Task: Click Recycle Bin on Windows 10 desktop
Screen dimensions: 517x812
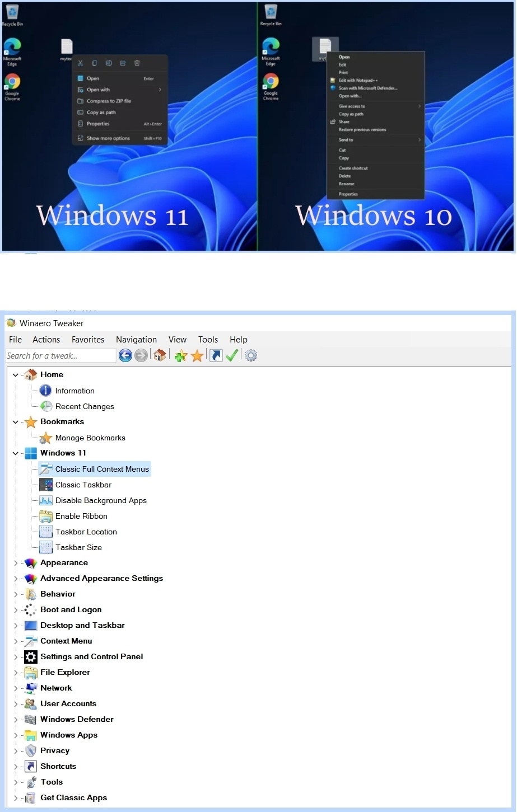Action: [271, 15]
